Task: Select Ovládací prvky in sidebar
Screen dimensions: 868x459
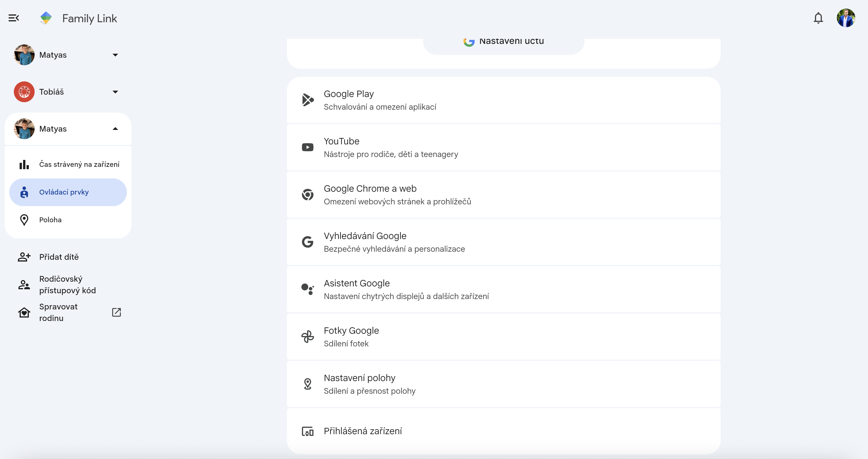Action: 64,192
